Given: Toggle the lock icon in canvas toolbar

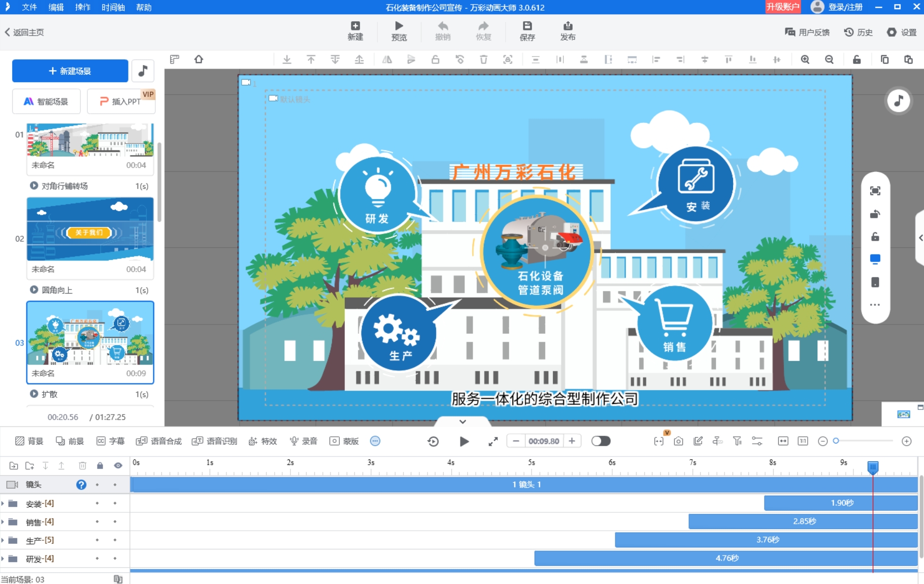Looking at the screenshot, I should pos(856,59).
